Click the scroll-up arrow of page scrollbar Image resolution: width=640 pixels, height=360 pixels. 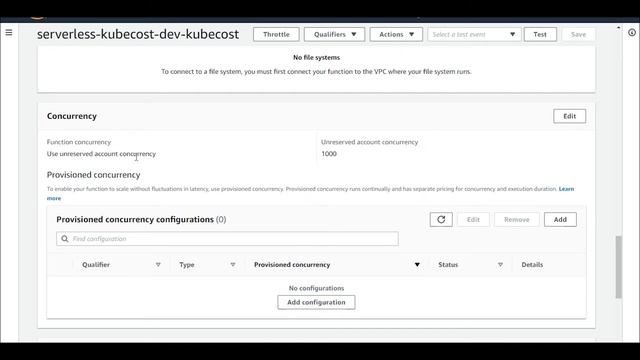pyautogui.click(x=619, y=28)
